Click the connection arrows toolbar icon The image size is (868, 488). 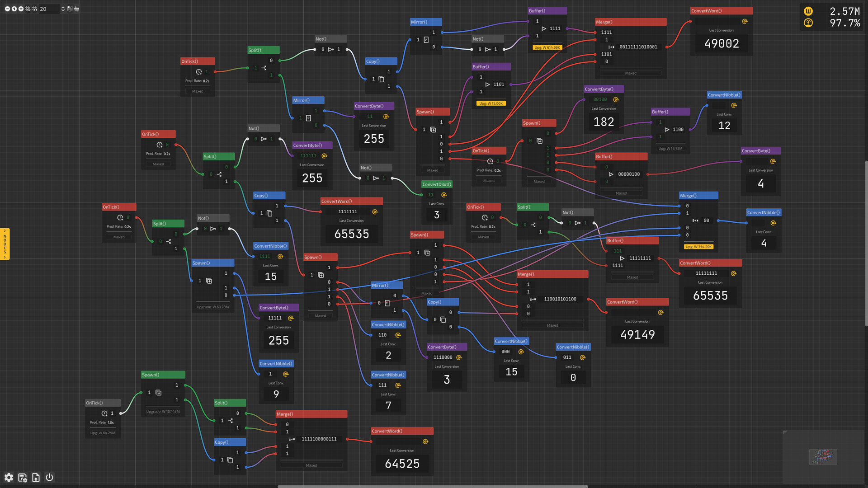click(76, 9)
